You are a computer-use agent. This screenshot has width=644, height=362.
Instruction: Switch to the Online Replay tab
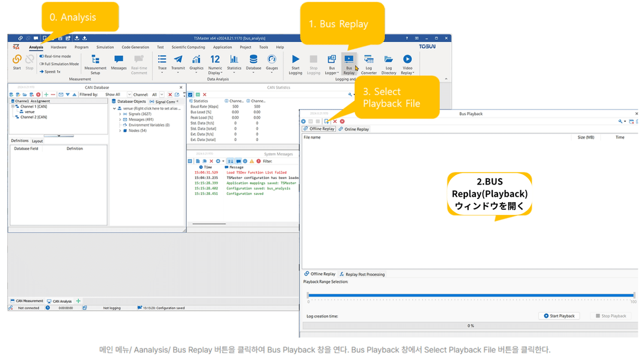354,129
